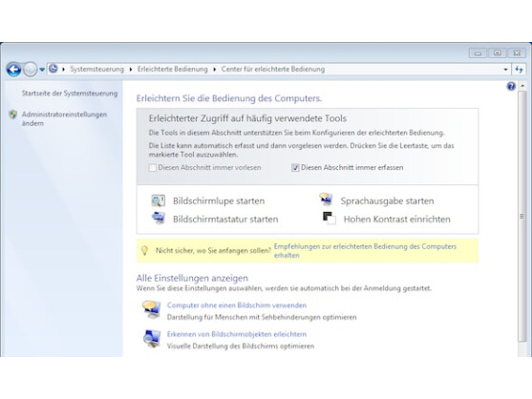Click Erleichterter Zugriff auf häufig verwendete Tools heading
The image size is (532, 399).
247,118
